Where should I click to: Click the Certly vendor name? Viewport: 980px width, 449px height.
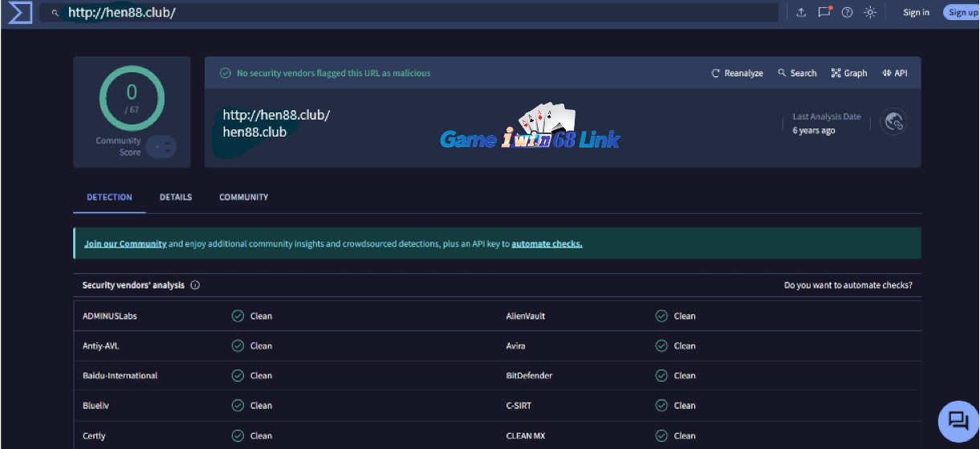(x=94, y=436)
